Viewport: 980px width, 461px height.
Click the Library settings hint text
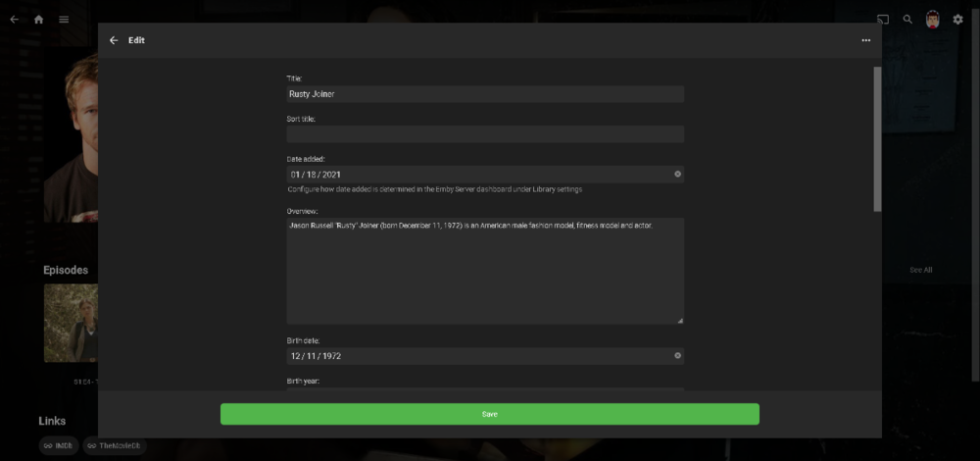[434, 189]
